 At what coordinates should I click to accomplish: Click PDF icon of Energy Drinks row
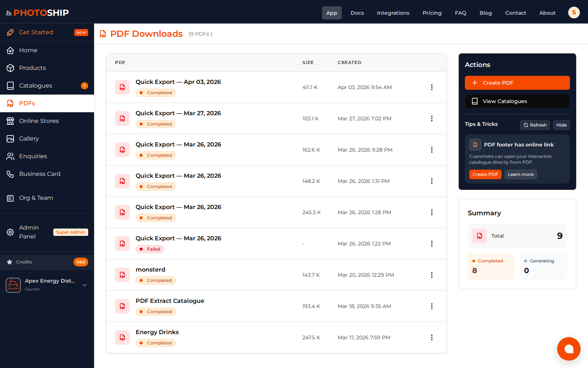tap(122, 337)
